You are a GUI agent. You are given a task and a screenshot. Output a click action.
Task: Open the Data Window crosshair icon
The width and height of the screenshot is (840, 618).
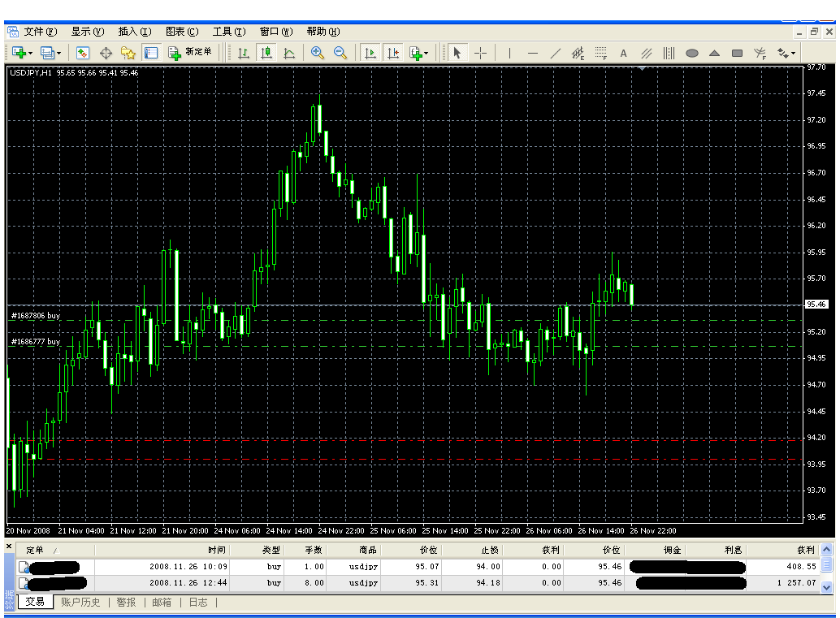point(106,53)
